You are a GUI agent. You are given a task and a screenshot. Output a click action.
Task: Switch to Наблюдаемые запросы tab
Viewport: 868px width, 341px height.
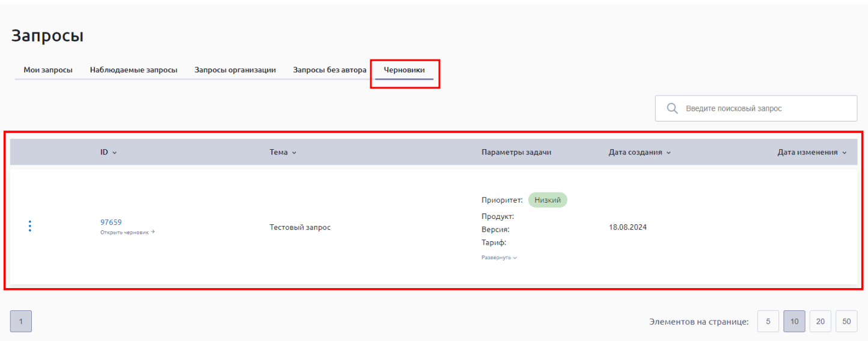click(x=133, y=70)
